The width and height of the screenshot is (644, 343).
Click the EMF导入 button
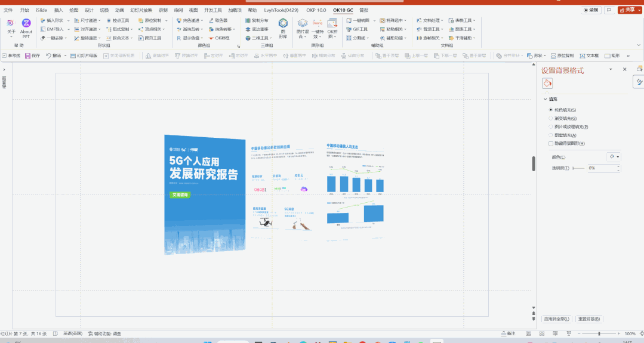point(52,29)
